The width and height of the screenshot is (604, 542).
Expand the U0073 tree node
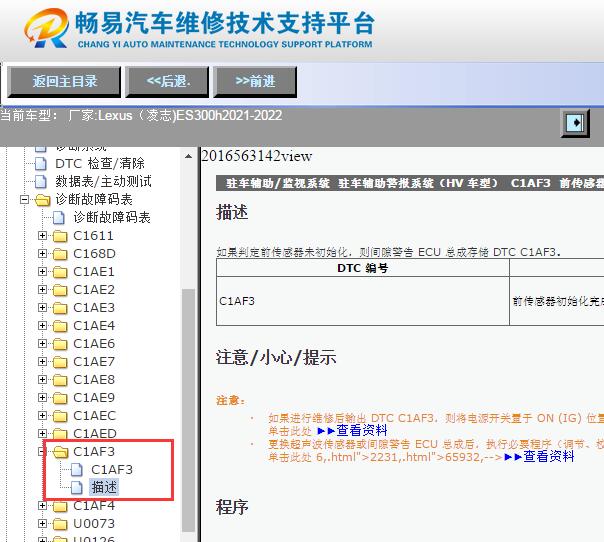pyautogui.click(x=42, y=524)
